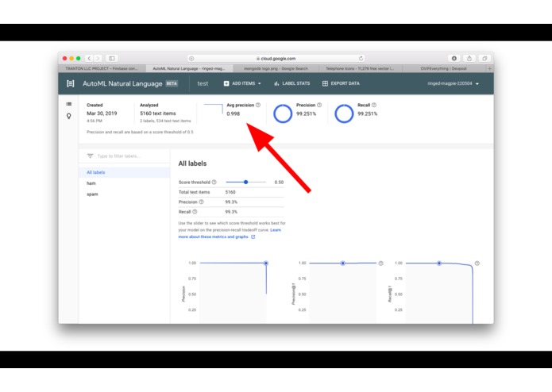The width and height of the screenshot is (552, 392).
Task: Click the marker on Recall@1 chart
Action: [439, 263]
